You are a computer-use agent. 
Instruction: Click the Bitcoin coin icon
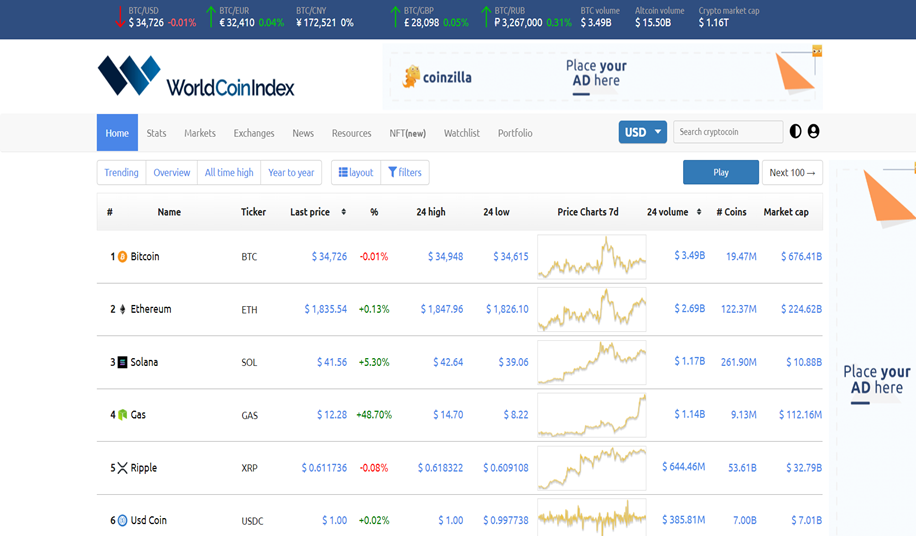click(x=122, y=257)
